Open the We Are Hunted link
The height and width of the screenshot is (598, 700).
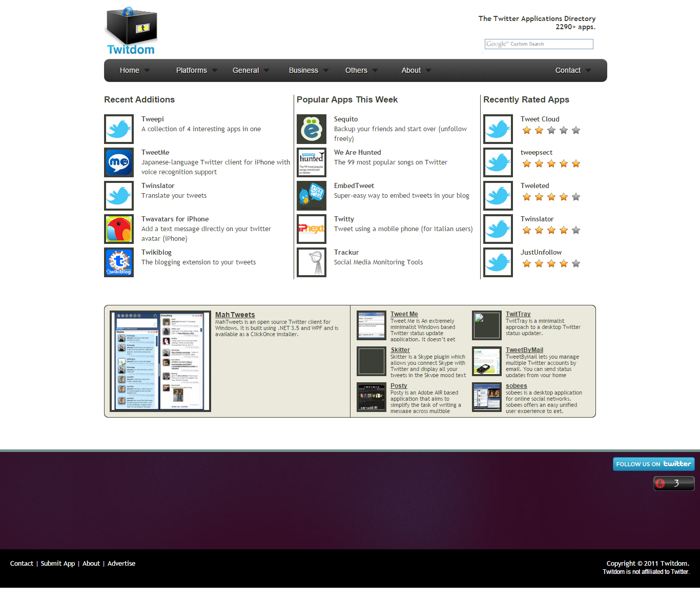358,152
